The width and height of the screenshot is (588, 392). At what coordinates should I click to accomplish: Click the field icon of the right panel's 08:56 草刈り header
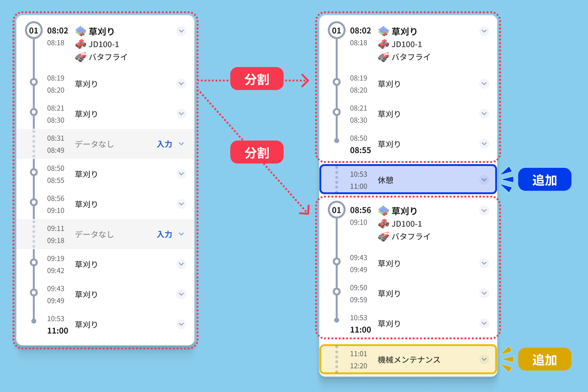pos(383,211)
